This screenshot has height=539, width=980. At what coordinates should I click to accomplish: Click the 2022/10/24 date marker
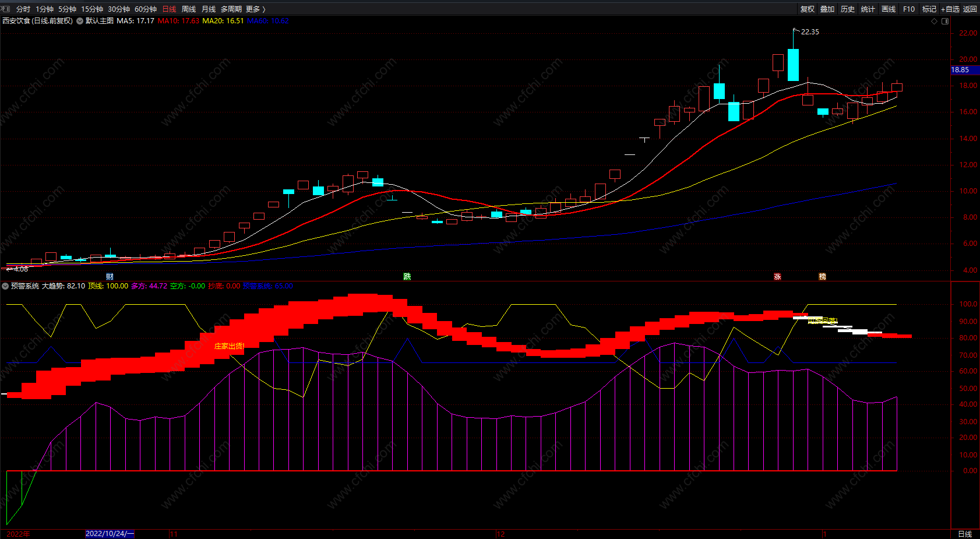(x=110, y=534)
